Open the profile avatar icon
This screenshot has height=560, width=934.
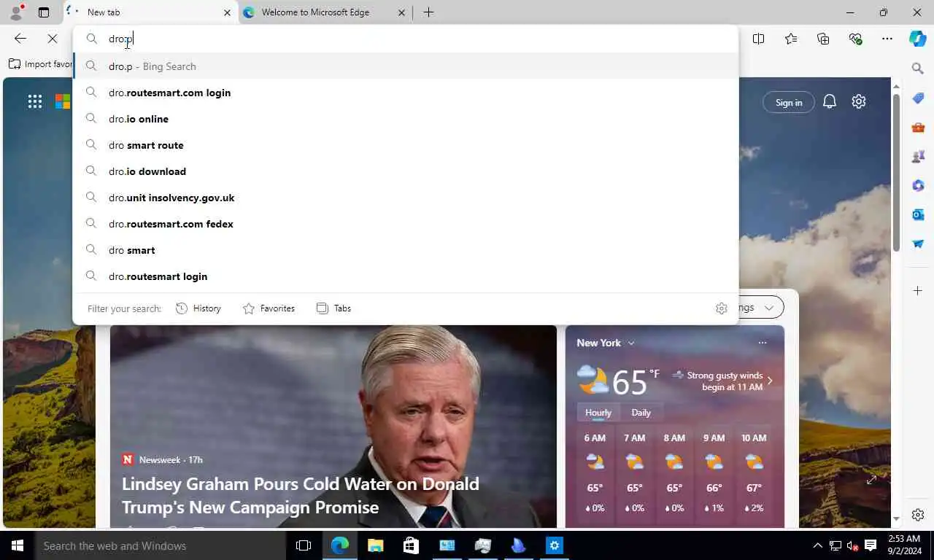click(16, 12)
